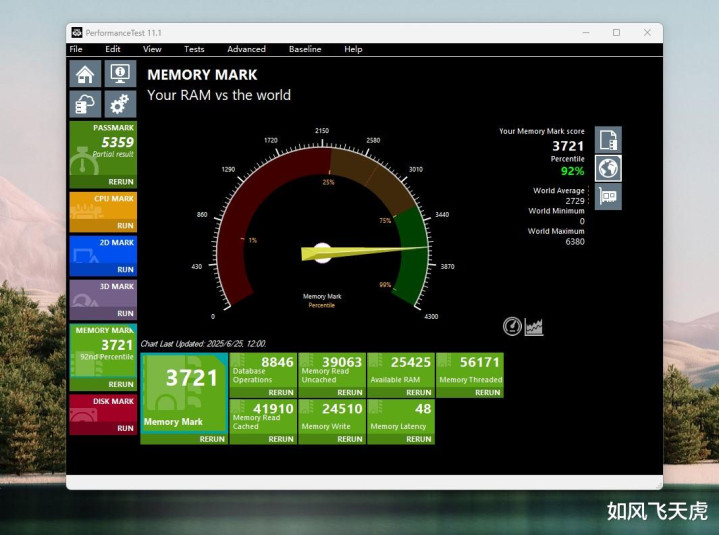Open the cloud baseline management icon
This screenshot has height=535, width=719.
click(85, 104)
